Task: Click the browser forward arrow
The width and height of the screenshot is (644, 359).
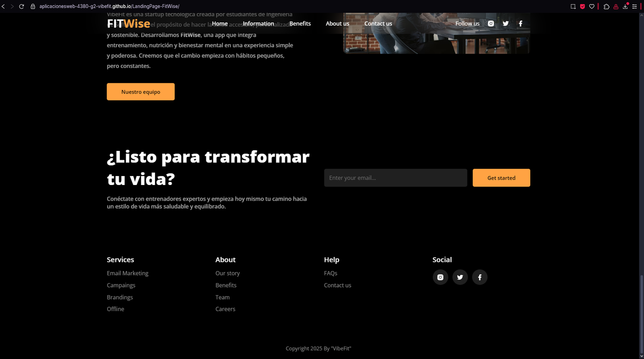Action: click(12, 7)
